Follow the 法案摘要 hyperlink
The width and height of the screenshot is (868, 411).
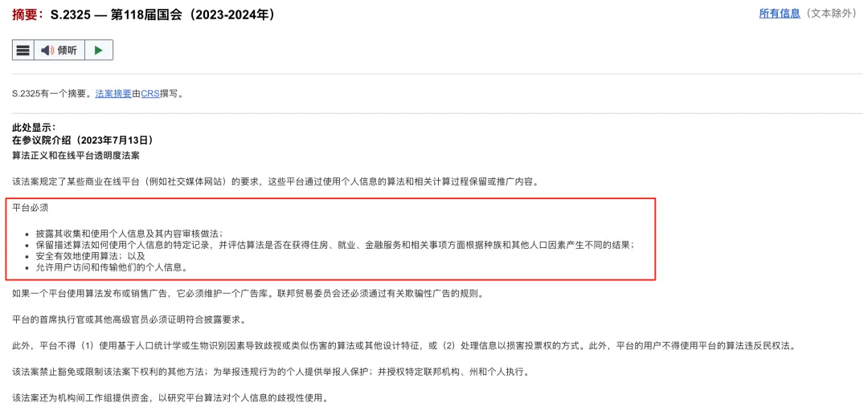[113, 93]
